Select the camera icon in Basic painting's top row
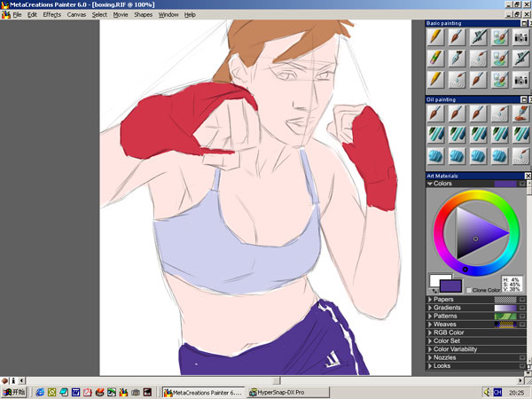Viewport: 532px width, 399px height. 520,37
